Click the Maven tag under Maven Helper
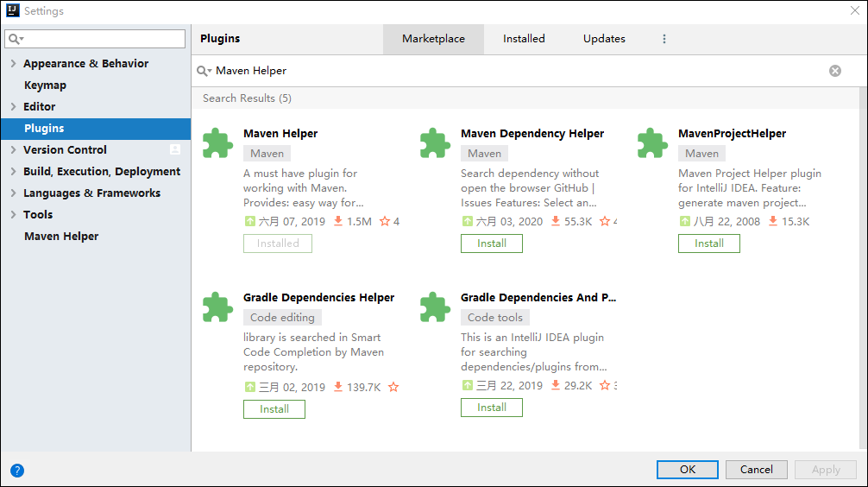Image resolution: width=868 pixels, height=487 pixels. tap(267, 154)
